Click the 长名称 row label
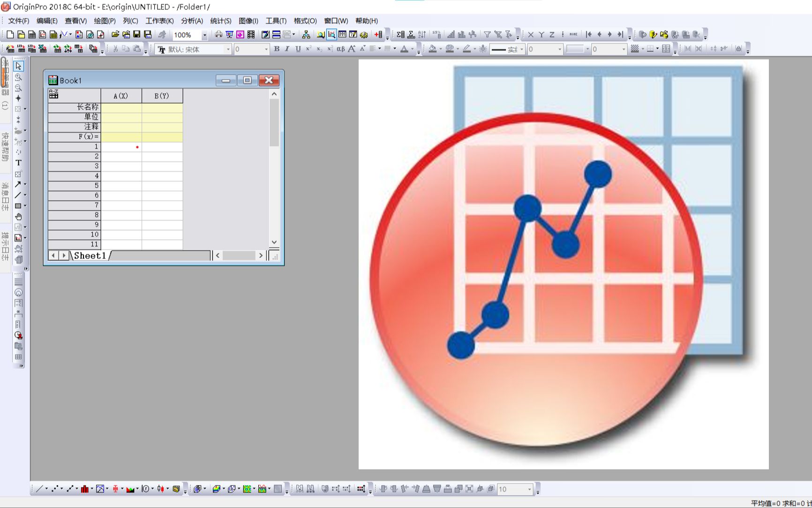Screen dimensions: 812x508 coord(74,107)
